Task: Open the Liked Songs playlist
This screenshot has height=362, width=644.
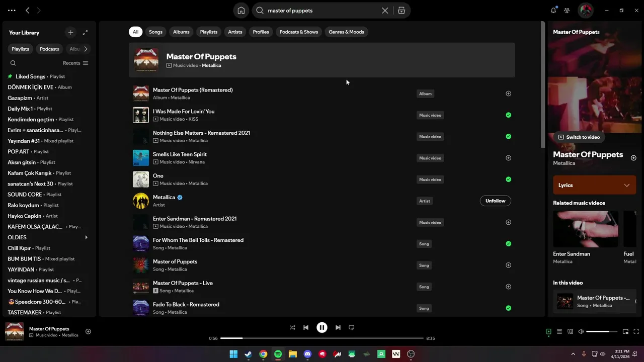Action: tap(30, 76)
